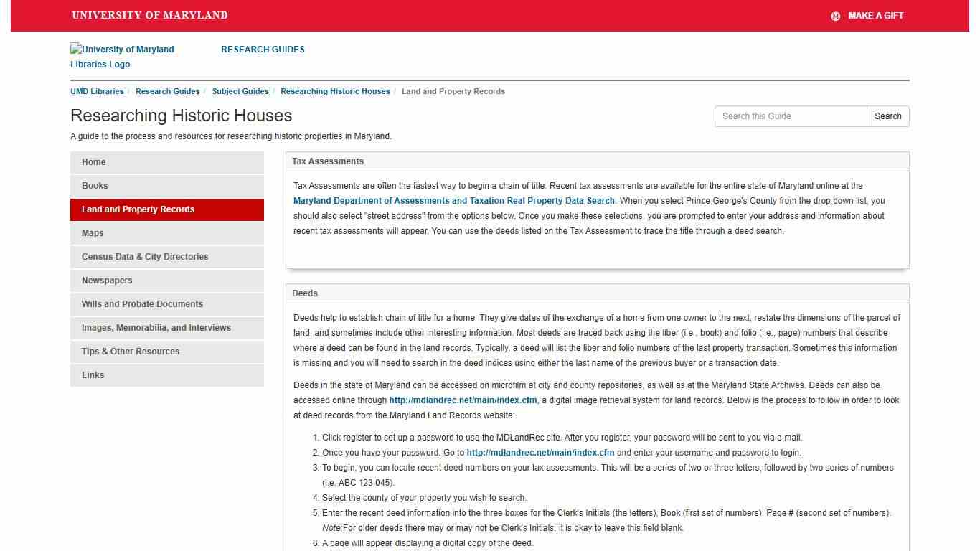This screenshot has width=980, height=551.
Task: Go to UMD Libraries breadcrumb
Action: [x=97, y=91]
